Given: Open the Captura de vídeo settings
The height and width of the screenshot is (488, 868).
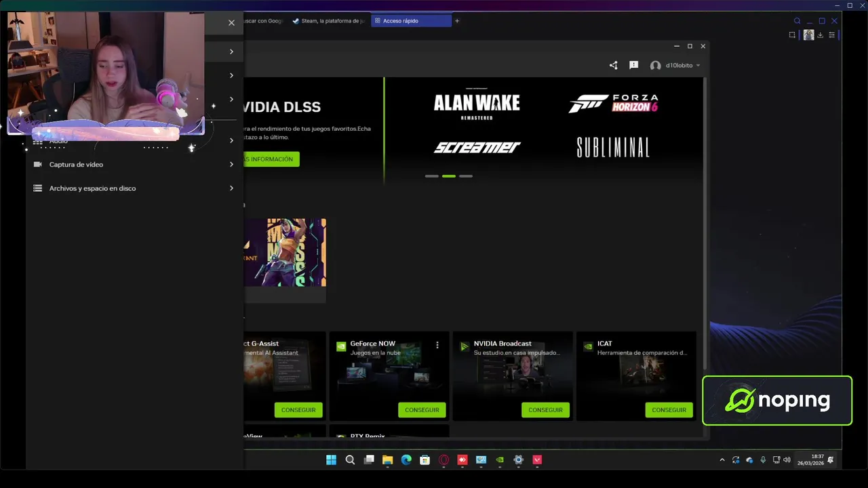Looking at the screenshot, I should [x=134, y=165].
